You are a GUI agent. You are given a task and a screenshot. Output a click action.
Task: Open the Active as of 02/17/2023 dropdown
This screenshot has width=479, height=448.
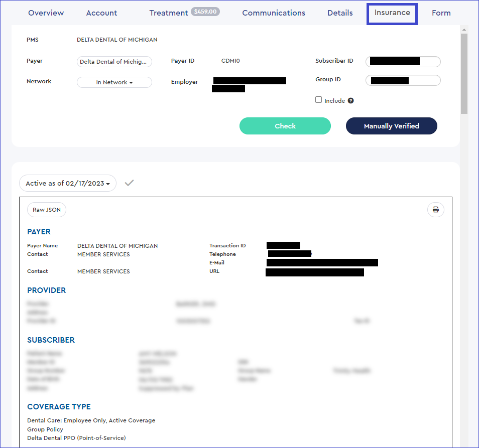[67, 183]
